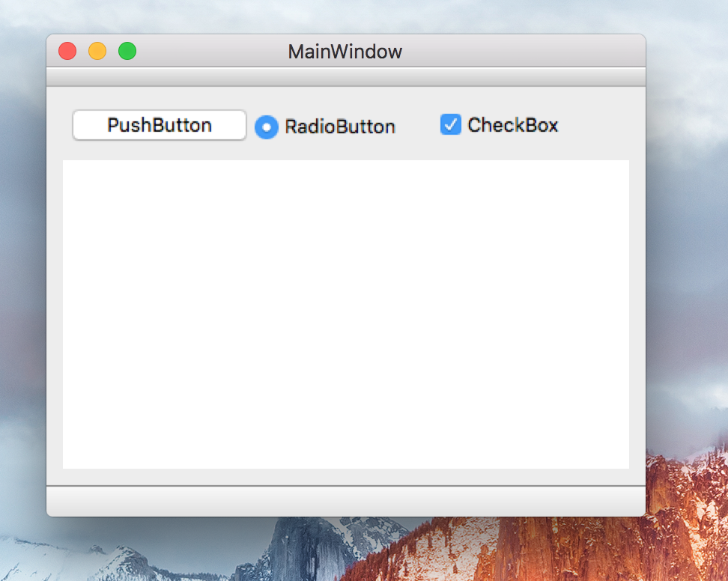Click empty title bar right of MainWindow text

point(524,51)
